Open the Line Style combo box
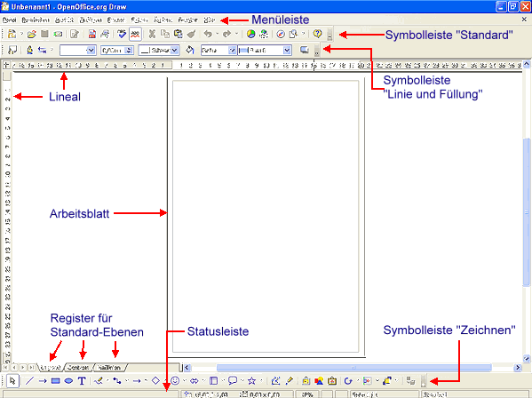The image size is (532, 398). click(x=77, y=51)
